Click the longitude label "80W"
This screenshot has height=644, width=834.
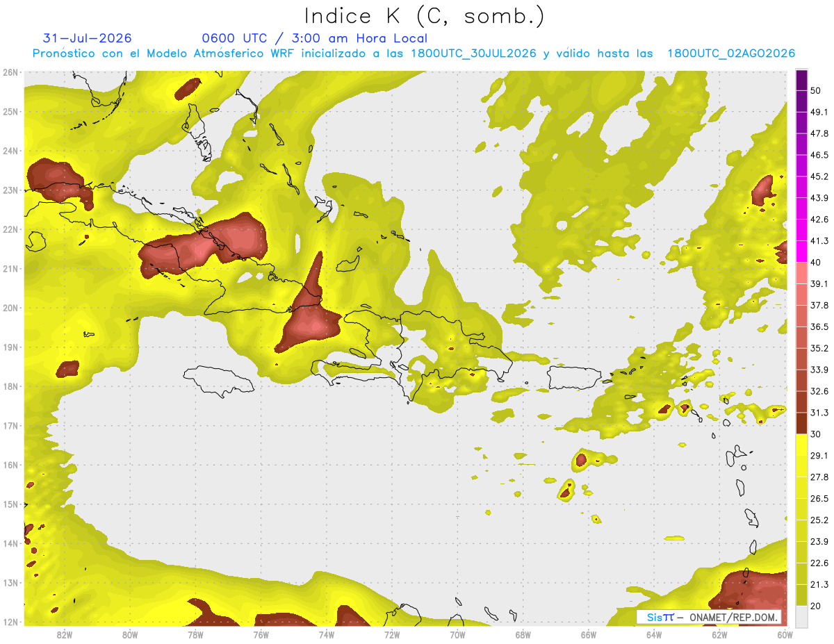pyautogui.click(x=130, y=634)
